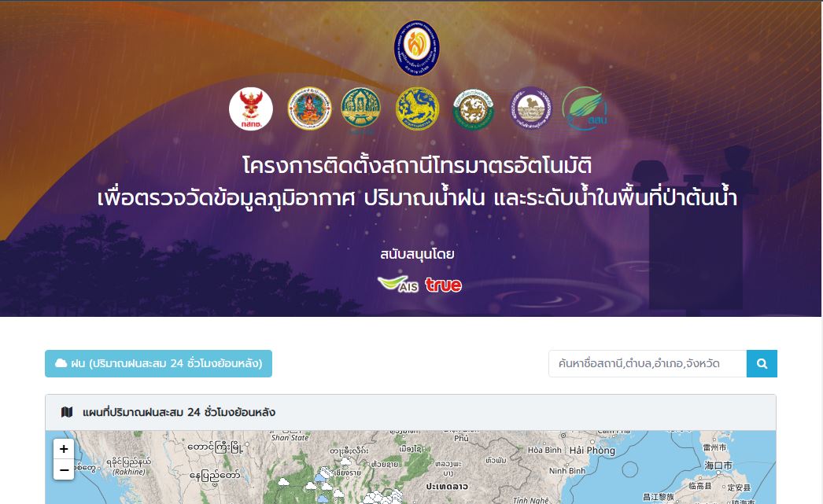Click the purple circular elephant emblem logo

pyautogui.click(x=530, y=109)
